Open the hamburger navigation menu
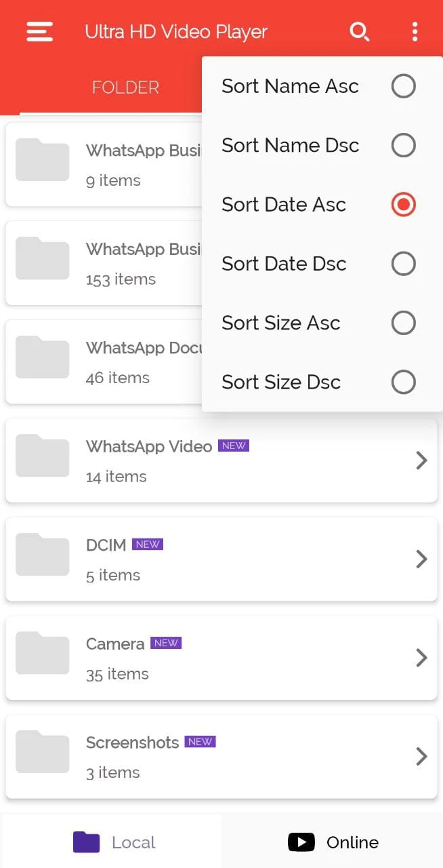The width and height of the screenshot is (443, 868). (x=39, y=32)
